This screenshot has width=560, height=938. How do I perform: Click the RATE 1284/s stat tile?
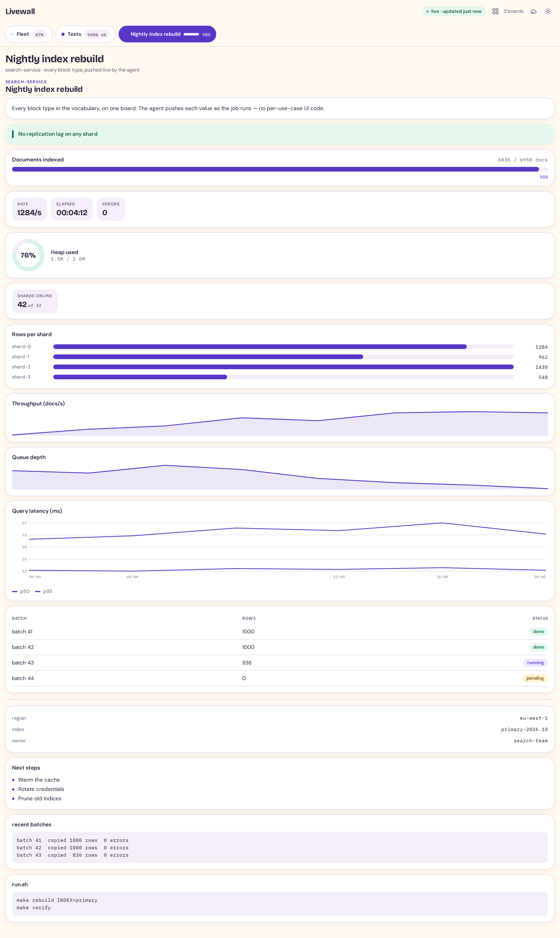tap(29, 209)
